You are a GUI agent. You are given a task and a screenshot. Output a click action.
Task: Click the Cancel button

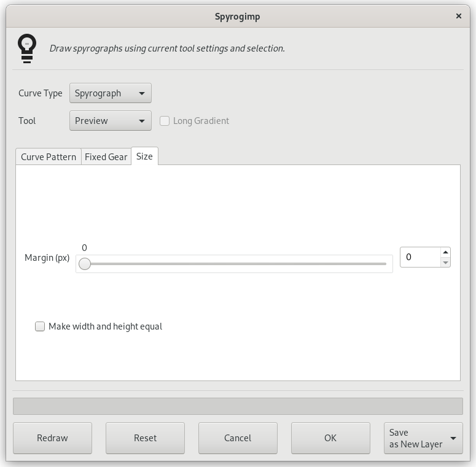[x=238, y=438]
